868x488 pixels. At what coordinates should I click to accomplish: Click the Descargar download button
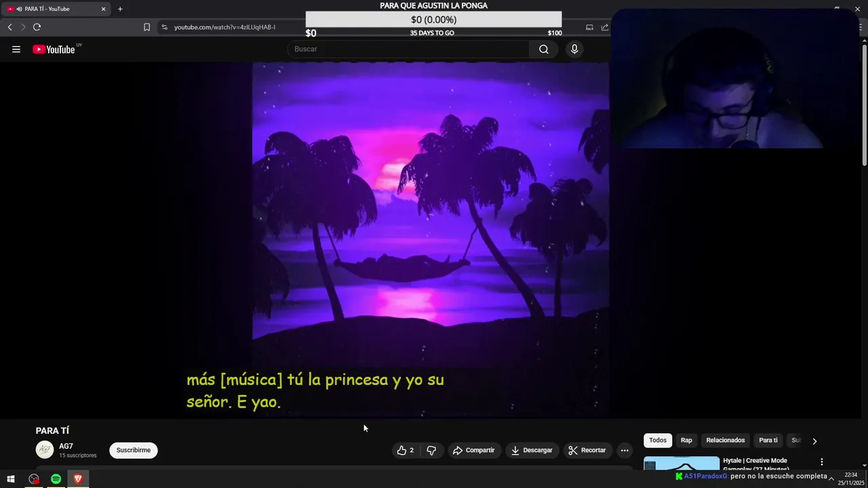click(x=532, y=450)
